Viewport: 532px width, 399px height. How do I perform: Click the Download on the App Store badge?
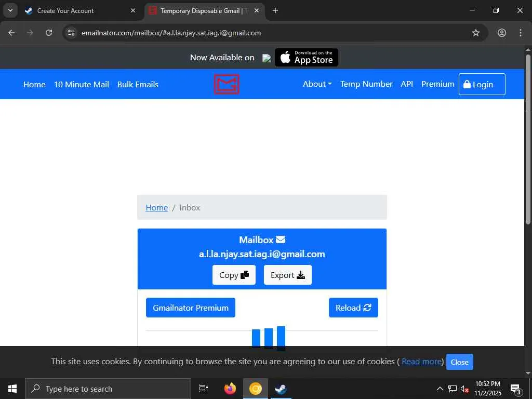[307, 57]
